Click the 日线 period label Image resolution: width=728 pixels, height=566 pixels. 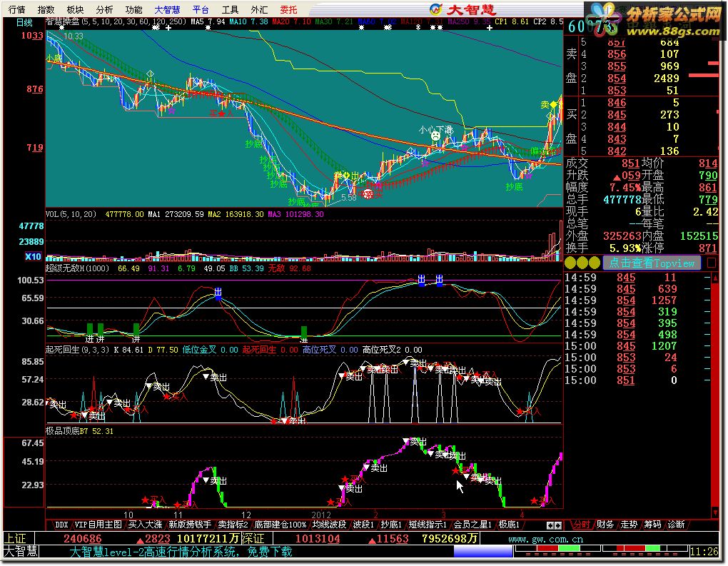tap(24, 22)
